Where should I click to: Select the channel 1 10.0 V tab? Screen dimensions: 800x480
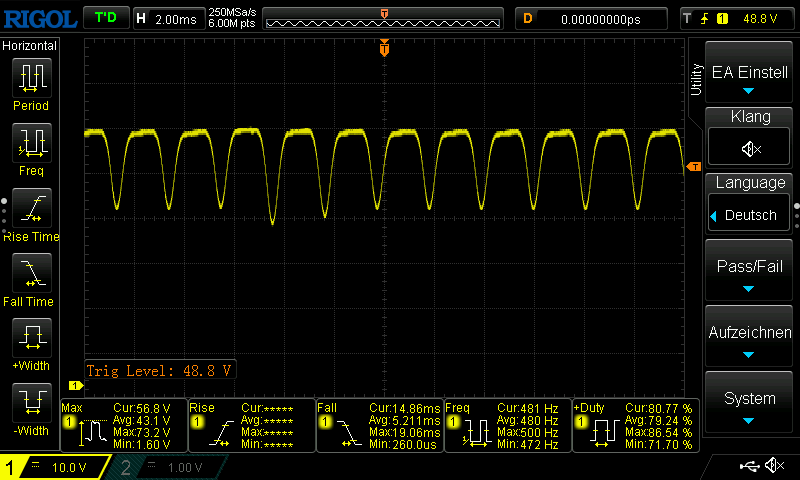pos(54,467)
